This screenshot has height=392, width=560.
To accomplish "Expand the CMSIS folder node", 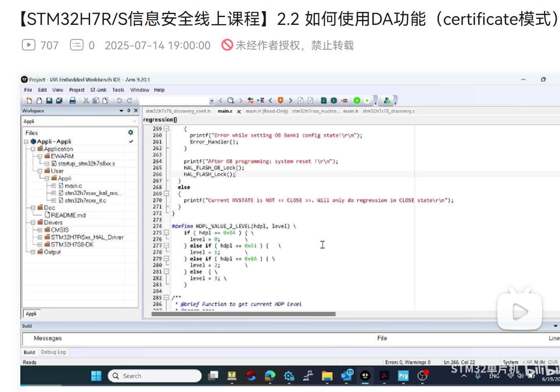I will [x=40, y=230].
